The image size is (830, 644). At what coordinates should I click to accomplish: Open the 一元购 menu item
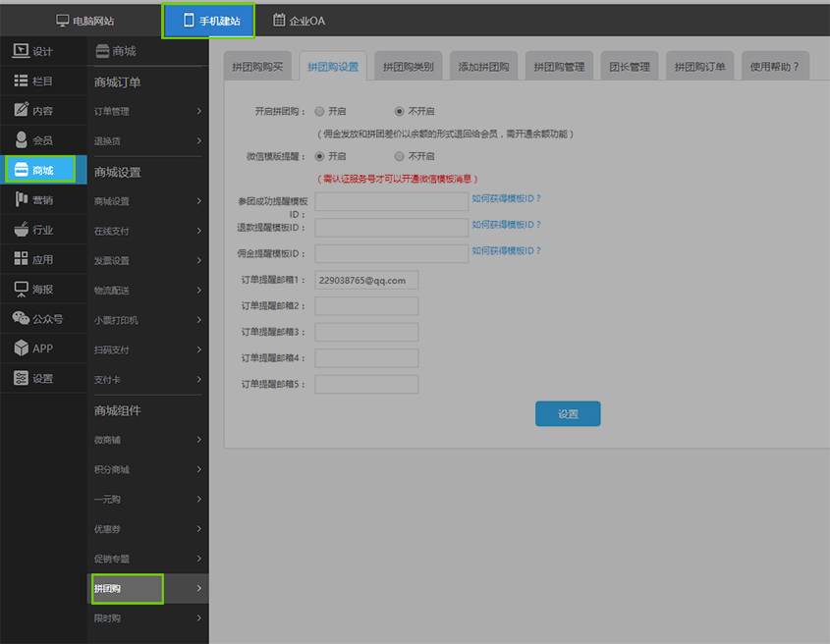tap(147, 499)
